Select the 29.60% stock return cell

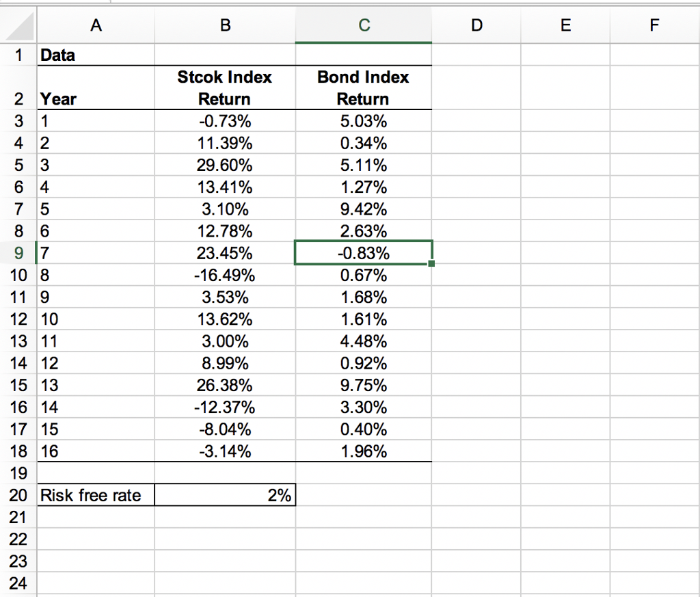click(x=225, y=165)
